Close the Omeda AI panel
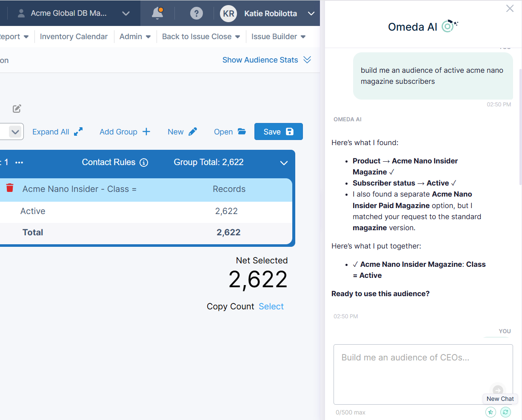 point(510,9)
